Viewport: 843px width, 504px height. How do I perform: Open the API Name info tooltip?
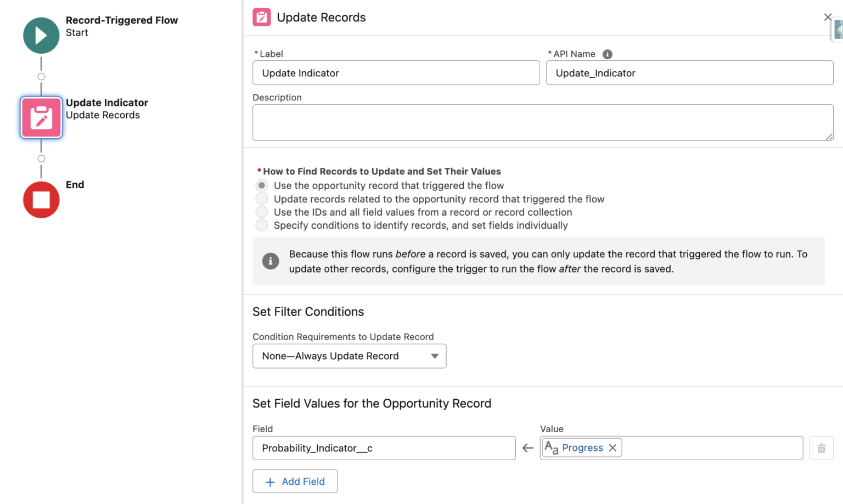(x=607, y=54)
